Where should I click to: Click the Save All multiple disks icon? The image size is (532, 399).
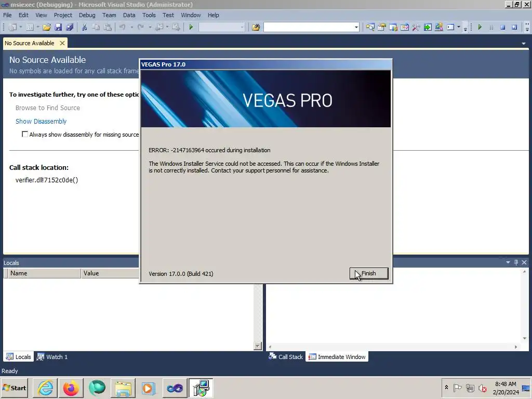70,27
